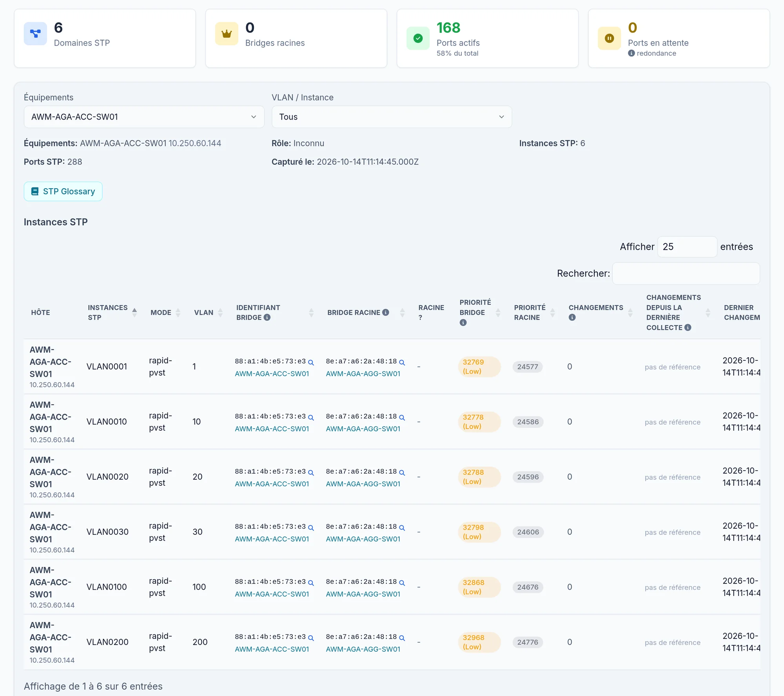The image size is (784, 696).
Task: Click the Ports actifs green check icon
Action: [418, 38]
